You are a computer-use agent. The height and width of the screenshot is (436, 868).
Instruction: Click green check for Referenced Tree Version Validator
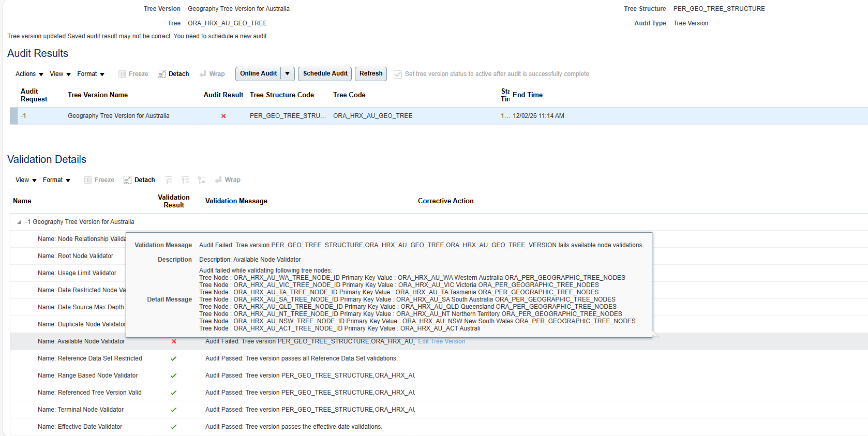[x=174, y=393]
